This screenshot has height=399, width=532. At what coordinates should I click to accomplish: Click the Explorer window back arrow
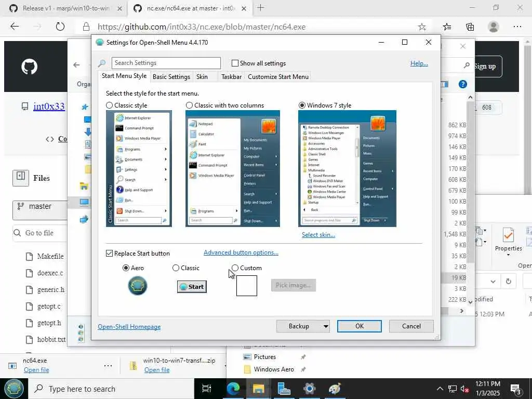coord(77,65)
